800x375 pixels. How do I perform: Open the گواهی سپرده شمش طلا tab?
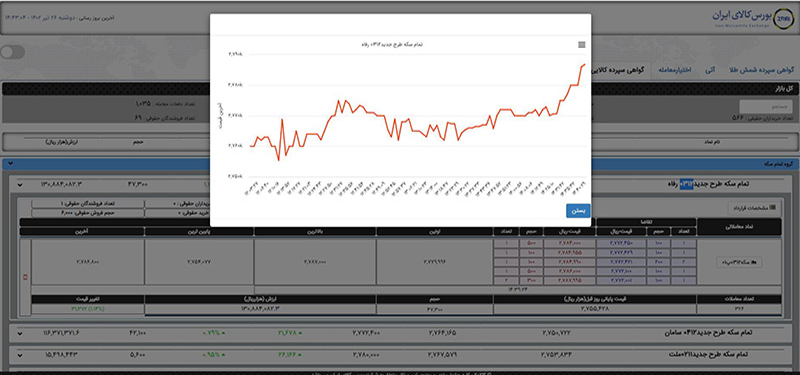click(x=763, y=69)
